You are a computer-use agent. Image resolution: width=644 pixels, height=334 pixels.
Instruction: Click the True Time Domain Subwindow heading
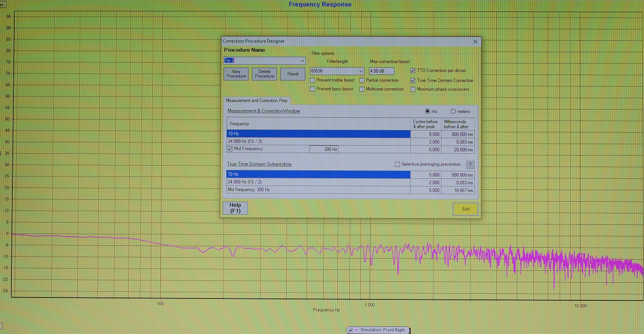[x=260, y=164]
